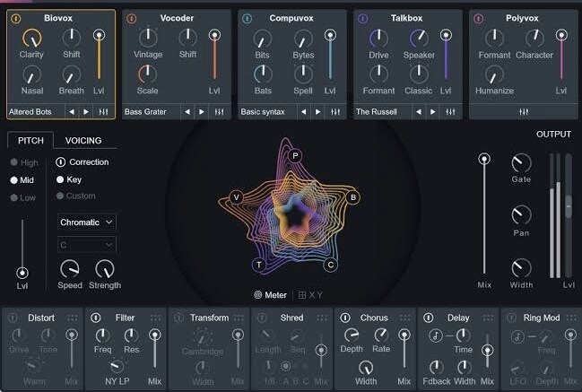Click the Biovox Lvl slider handle

tap(99, 35)
